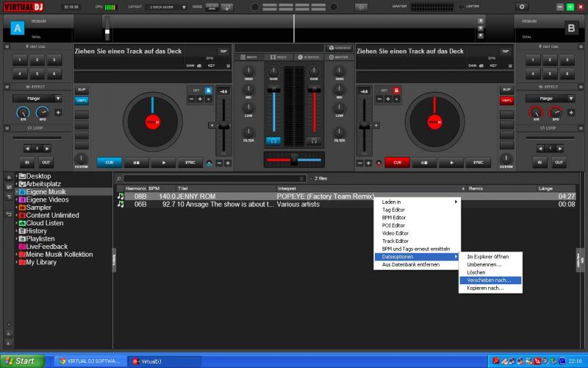Toggle VINYL mode on deck B
588x368 pixels.
[506, 100]
